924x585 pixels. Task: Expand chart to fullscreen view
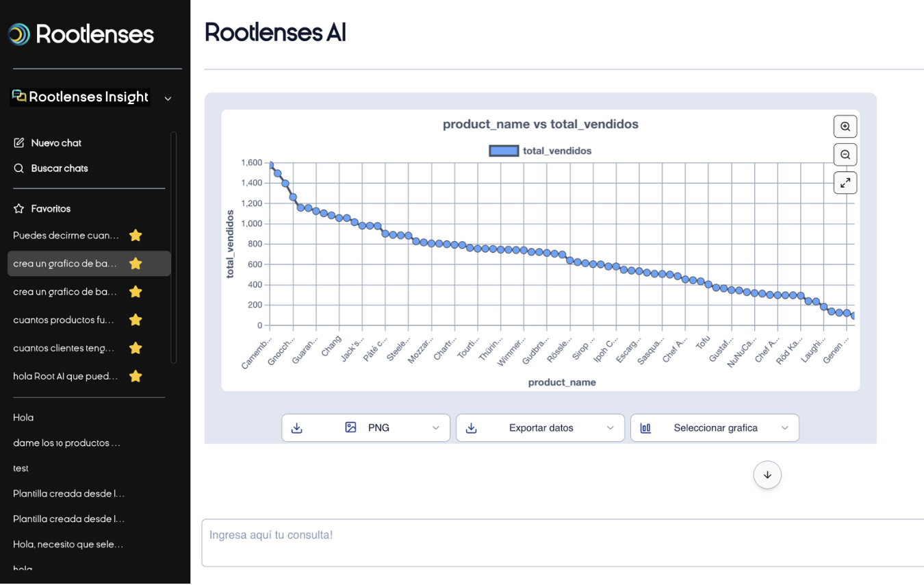point(845,183)
